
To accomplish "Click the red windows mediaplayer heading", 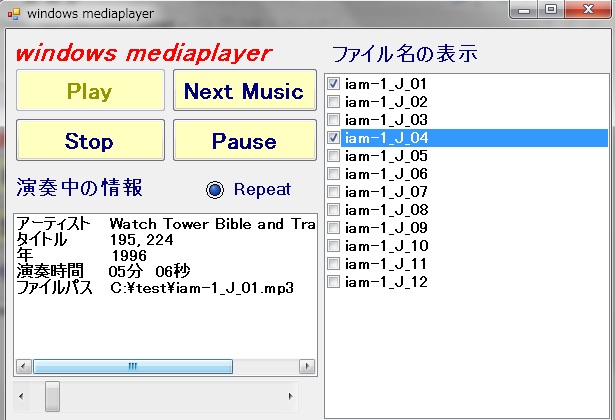I will [x=144, y=54].
